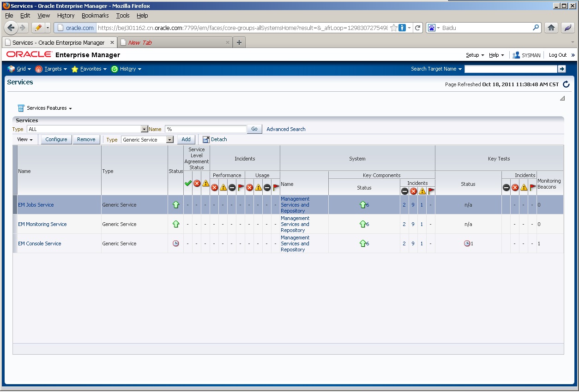Open Firefox View menu
579x392 pixels.
[44, 15]
